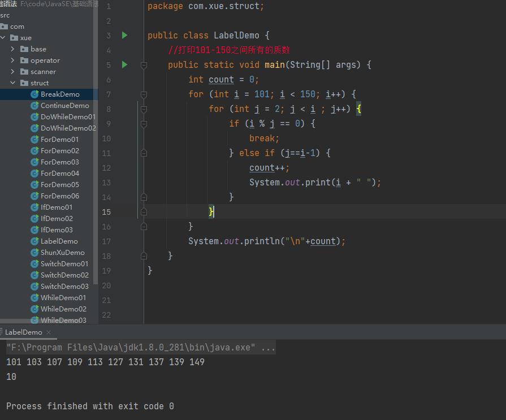Open WhileDemo02 class file
506x420 pixels.
coord(63,309)
